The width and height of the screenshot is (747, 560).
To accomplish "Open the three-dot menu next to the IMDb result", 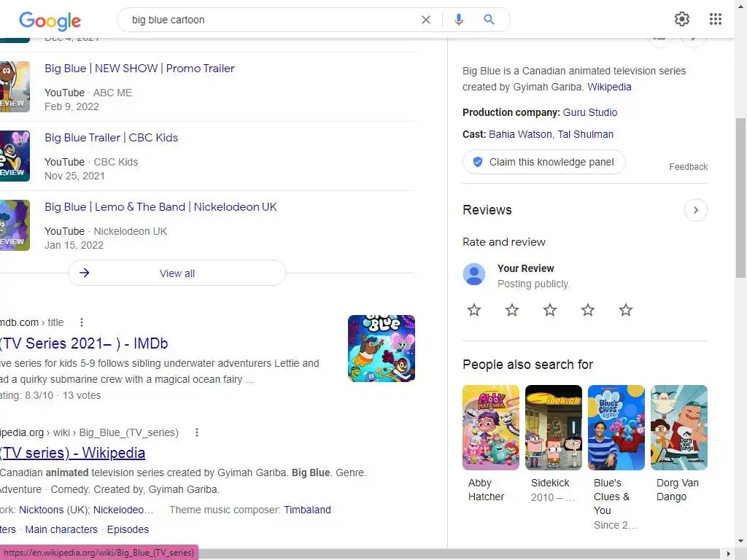I will pos(82,322).
